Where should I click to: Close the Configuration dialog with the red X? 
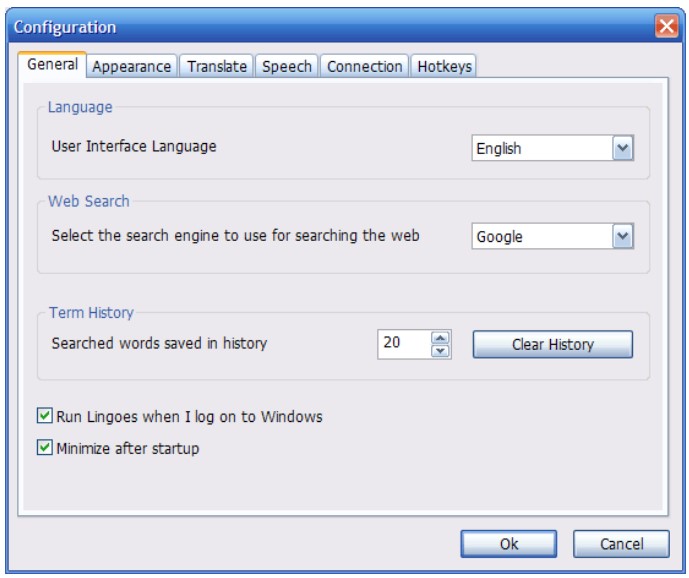pyautogui.click(x=666, y=27)
